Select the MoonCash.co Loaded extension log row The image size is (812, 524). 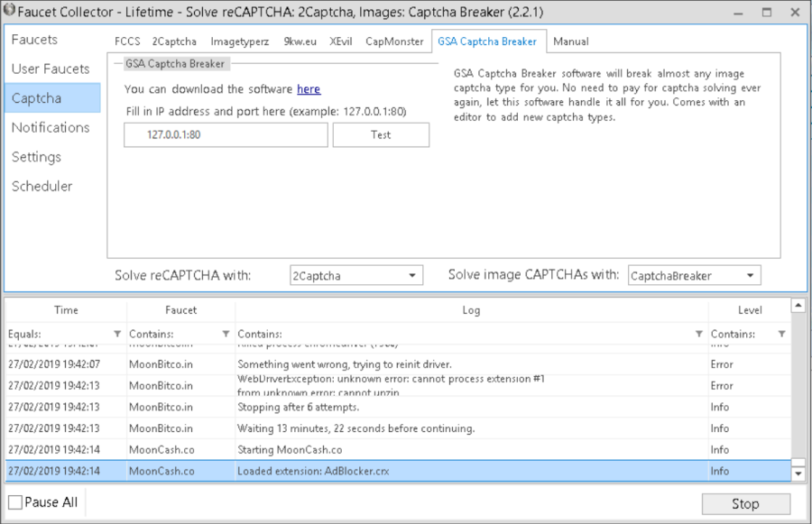(397, 471)
